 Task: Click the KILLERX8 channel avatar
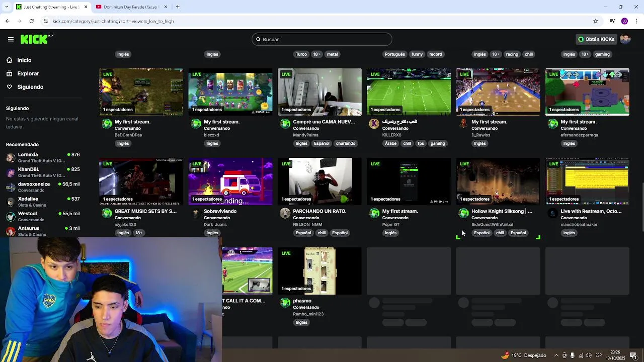tap(374, 124)
